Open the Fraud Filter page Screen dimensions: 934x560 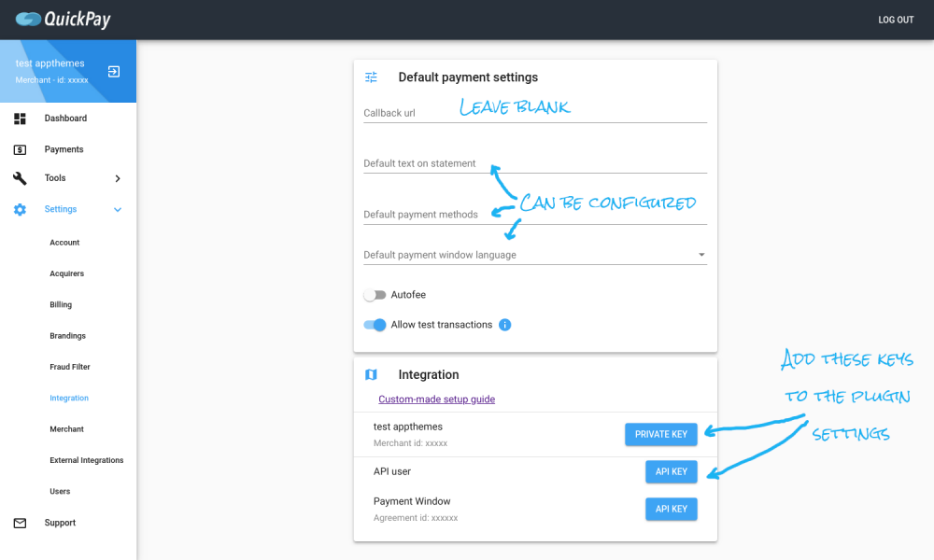(x=70, y=367)
